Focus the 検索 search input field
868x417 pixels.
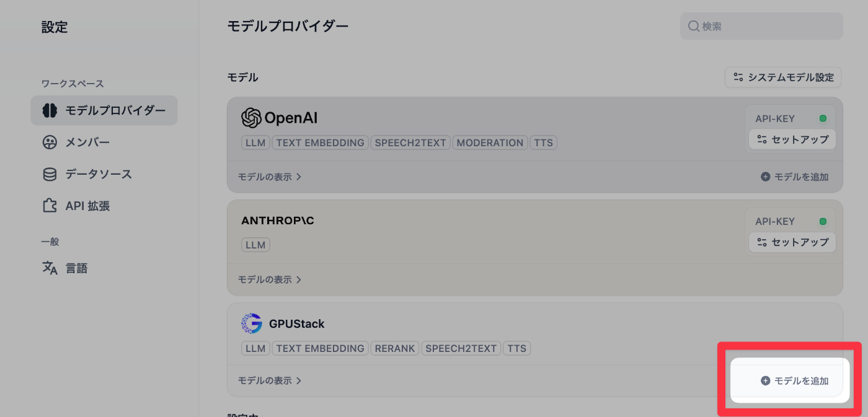point(761,27)
